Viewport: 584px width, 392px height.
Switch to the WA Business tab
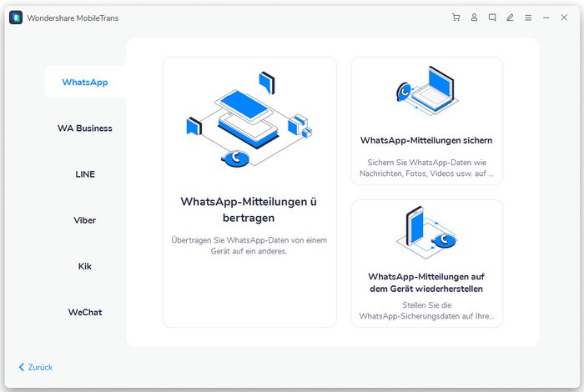(x=85, y=128)
